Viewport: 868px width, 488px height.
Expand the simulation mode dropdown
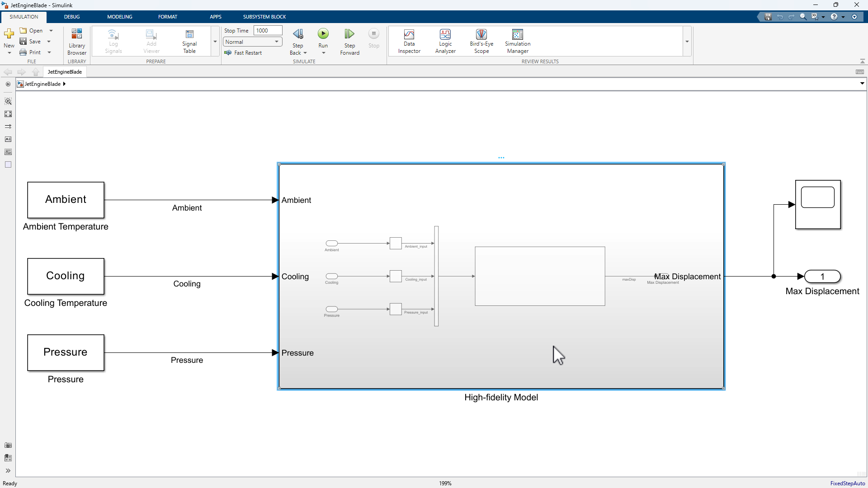(275, 42)
